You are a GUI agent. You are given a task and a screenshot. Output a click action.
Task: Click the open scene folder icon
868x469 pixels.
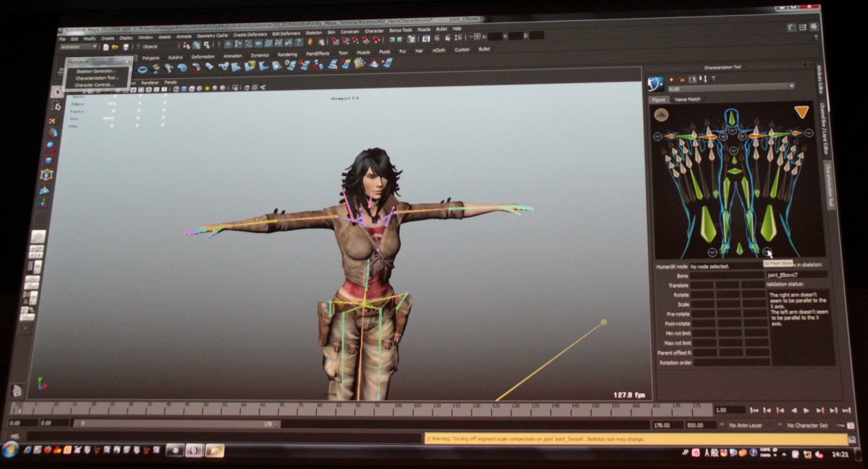pos(116,46)
